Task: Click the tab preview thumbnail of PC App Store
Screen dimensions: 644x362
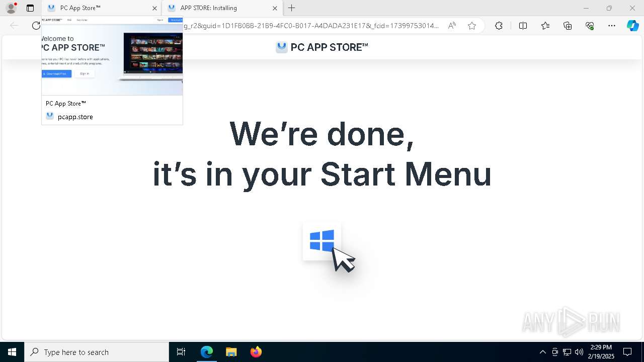Action: tap(112, 56)
